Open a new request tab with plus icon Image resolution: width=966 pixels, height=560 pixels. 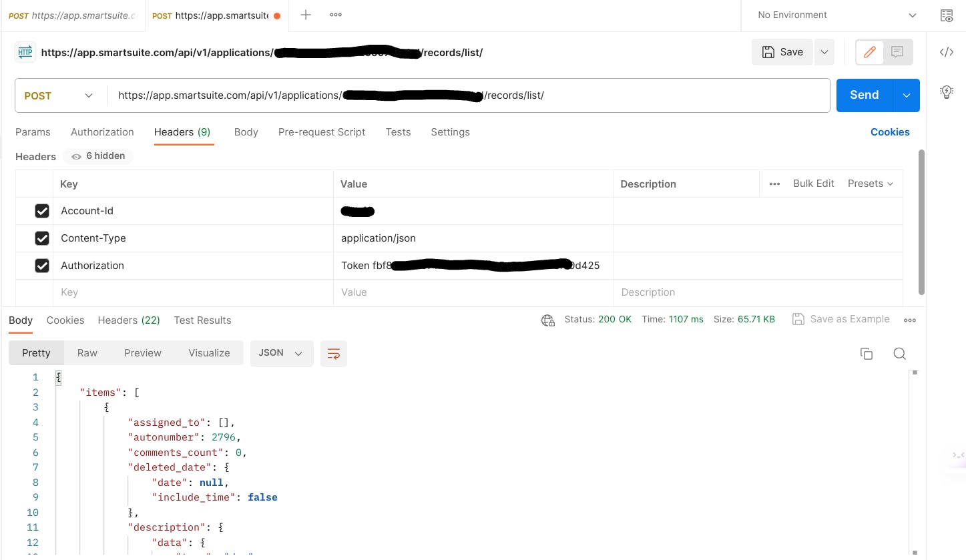click(306, 15)
